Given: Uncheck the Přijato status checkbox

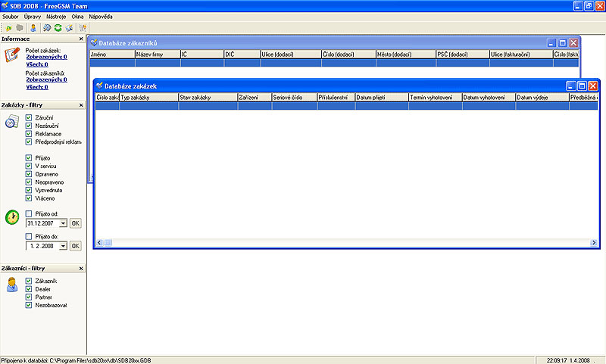Looking at the screenshot, I should pyautogui.click(x=29, y=157).
